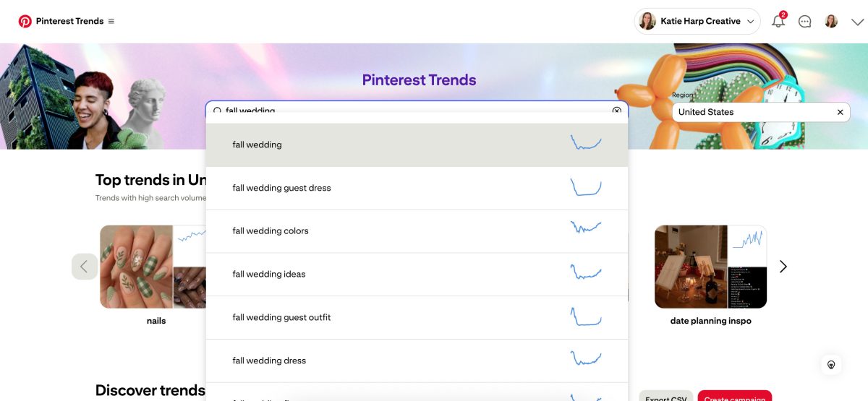Select the 'fall wedding' suggestion
Screen dimensions: 868x401
pos(417,145)
